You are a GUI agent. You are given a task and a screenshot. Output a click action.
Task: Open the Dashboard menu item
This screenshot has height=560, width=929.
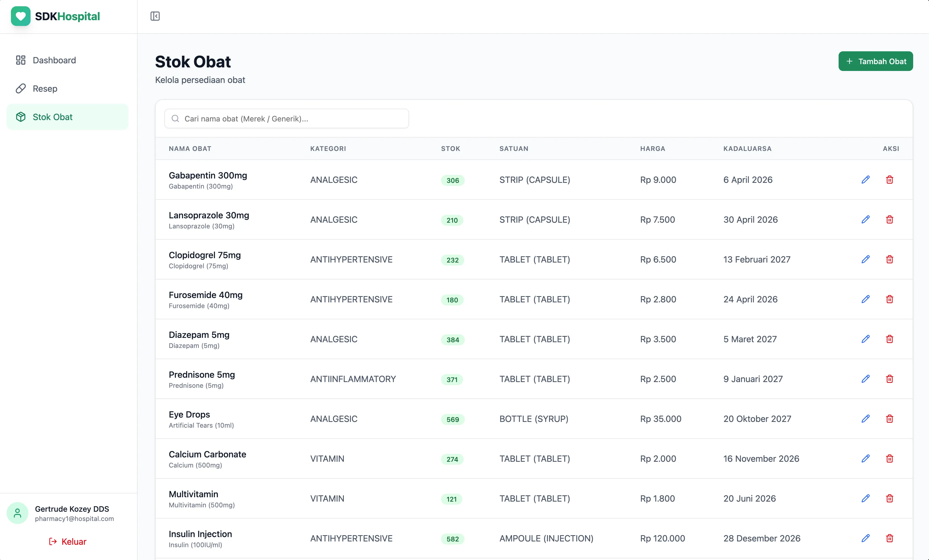54,60
